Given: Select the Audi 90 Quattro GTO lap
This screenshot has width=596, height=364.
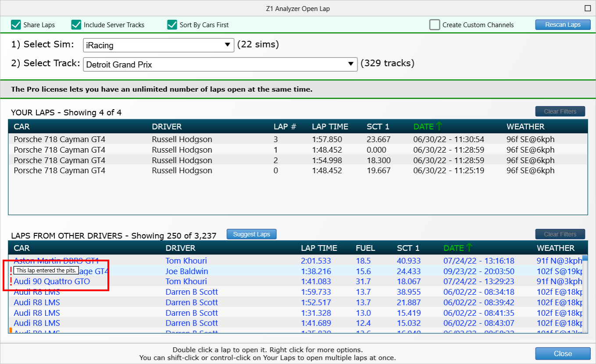Looking at the screenshot, I should 295,282.
